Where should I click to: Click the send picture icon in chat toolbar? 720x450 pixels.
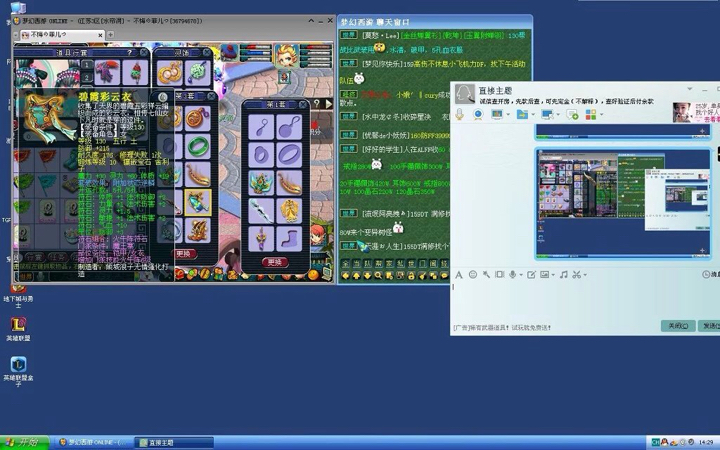tap(544, 275)
